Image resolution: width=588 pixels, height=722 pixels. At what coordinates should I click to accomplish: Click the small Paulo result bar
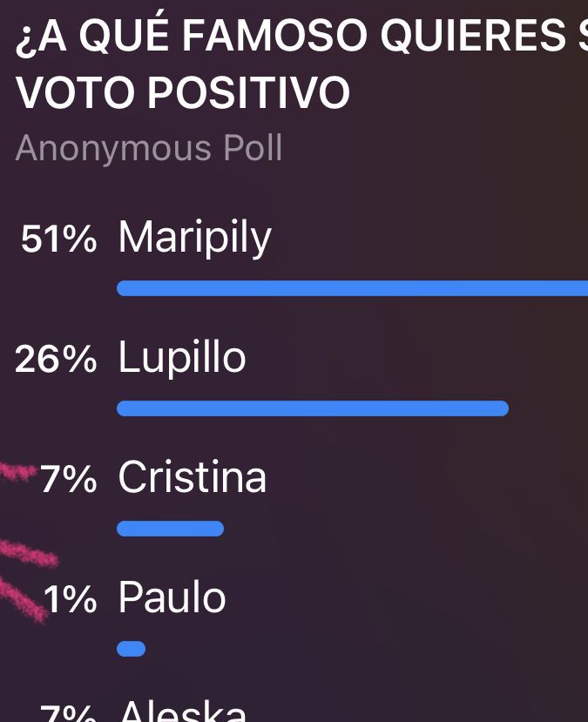[131, 648]
